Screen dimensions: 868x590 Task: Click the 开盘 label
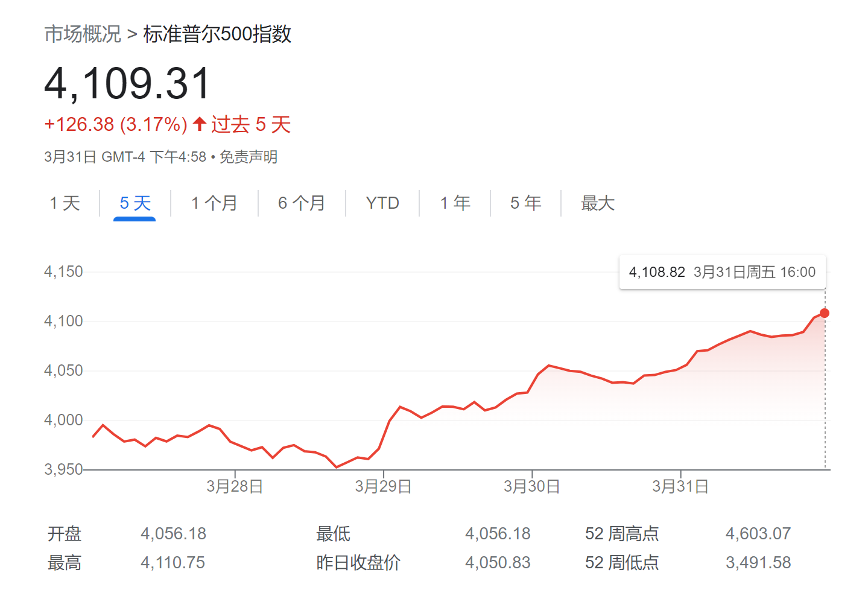(x=65, y=534)
